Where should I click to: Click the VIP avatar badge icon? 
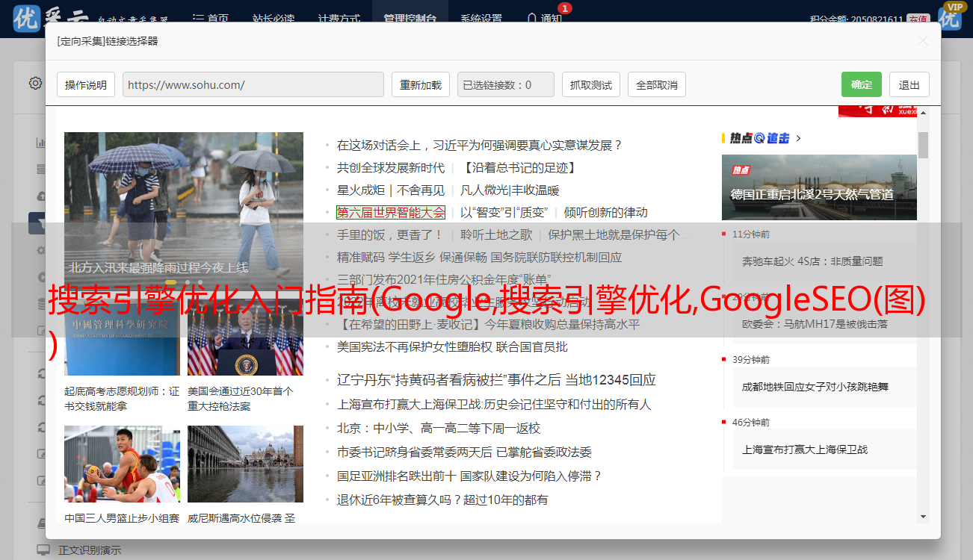coord(951,15)
